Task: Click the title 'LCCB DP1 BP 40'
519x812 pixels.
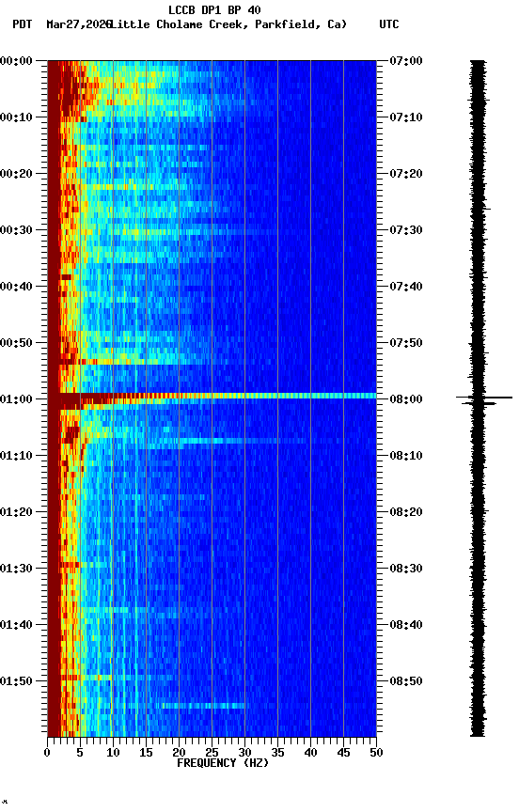Action: 214,9
